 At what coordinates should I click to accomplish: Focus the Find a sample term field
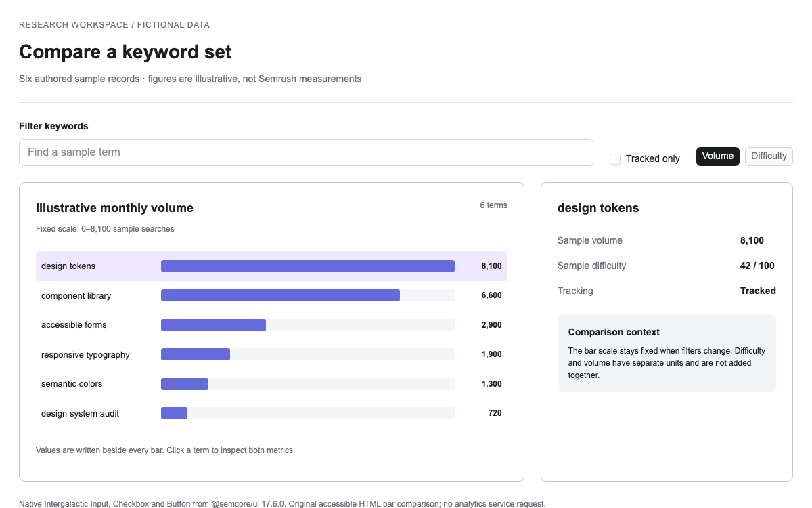[x=306, y=152]
